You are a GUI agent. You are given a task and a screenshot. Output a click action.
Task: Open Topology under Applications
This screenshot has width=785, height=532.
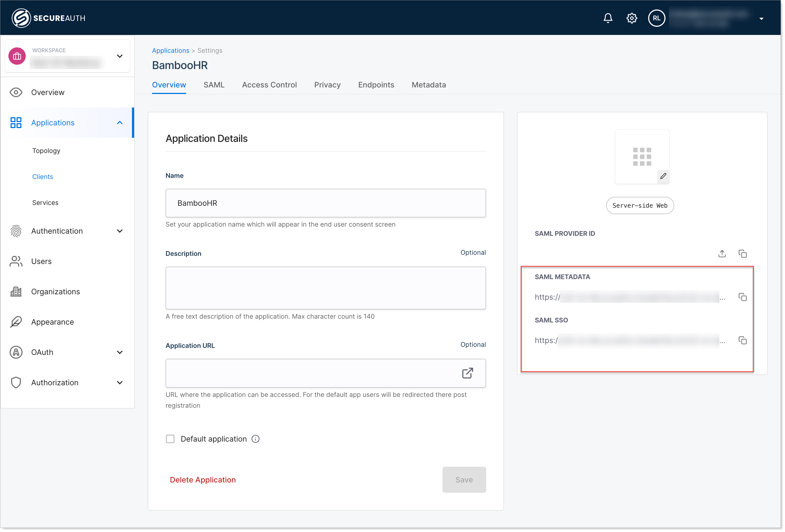coord(46,151)
